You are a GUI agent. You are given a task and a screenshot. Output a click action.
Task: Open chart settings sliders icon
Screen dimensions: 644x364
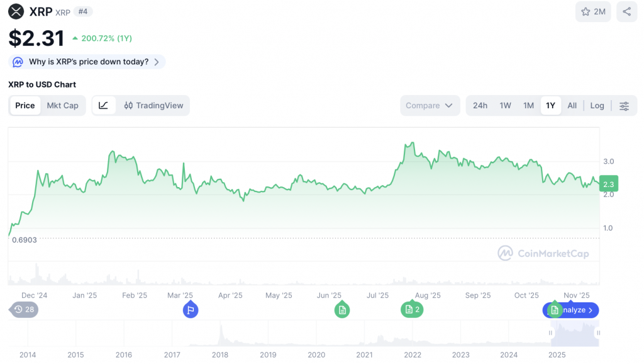click(624, 106)
